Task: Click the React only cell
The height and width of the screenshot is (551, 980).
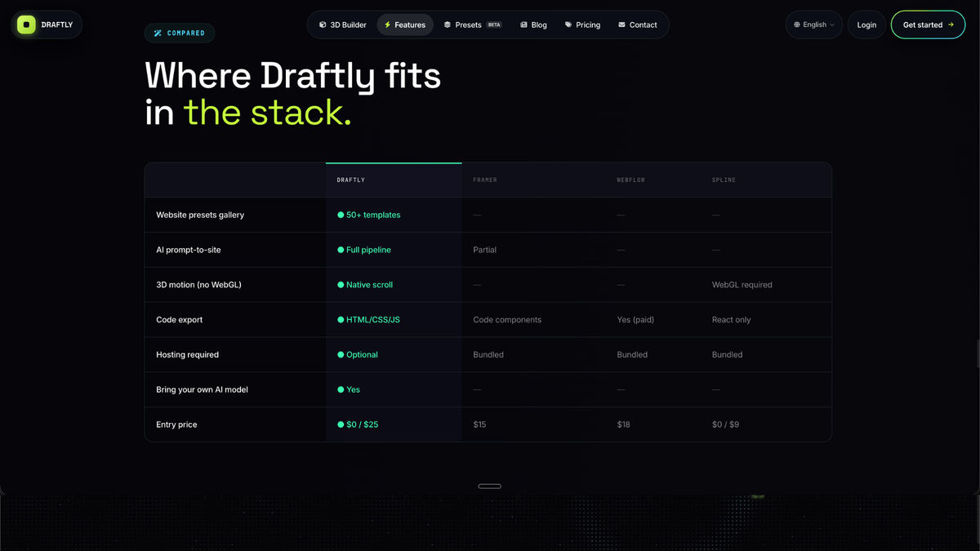Action: point(731,320)
